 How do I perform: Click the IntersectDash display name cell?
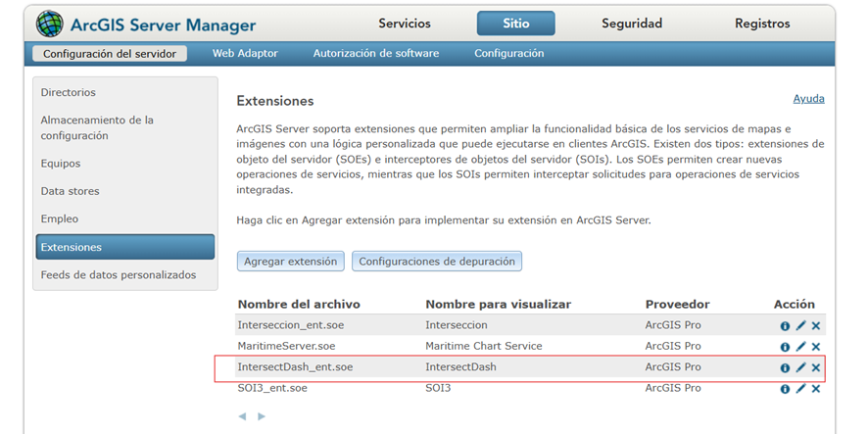[461, 367]
